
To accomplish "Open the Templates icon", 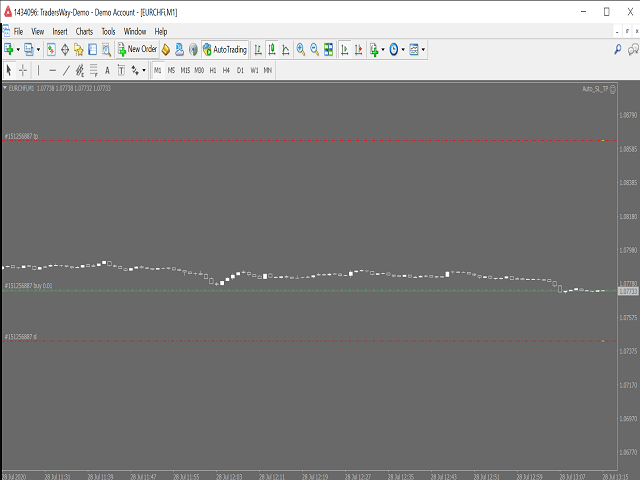I will [414, 49].
